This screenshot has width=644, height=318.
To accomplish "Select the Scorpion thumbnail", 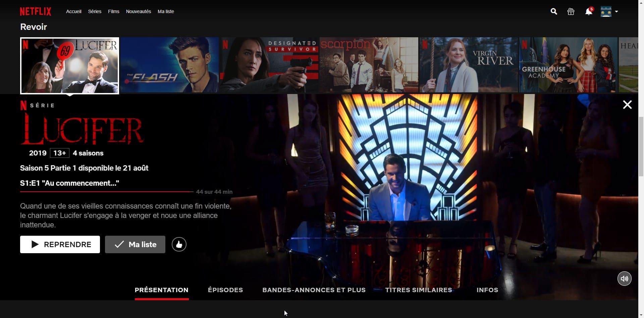I will point(369,65).
